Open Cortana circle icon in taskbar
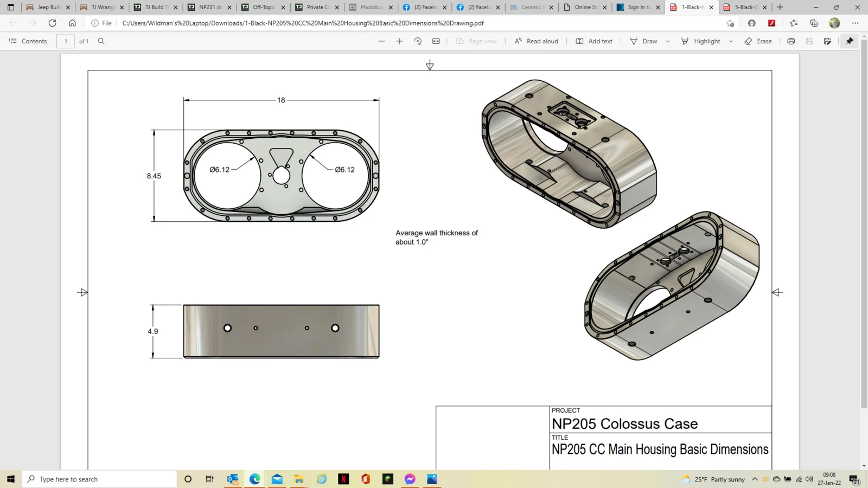The height and width of the screenshot is (488, 868). (x=188, y=479)
